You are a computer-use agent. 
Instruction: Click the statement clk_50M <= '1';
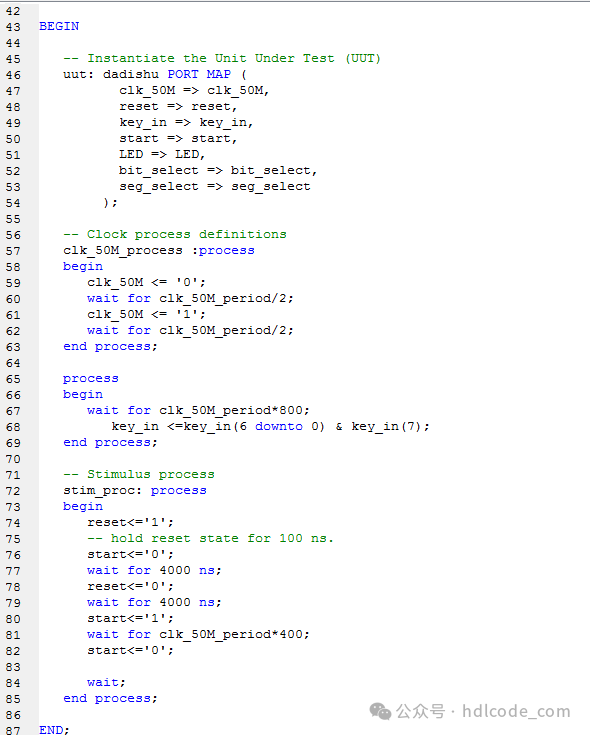pos(146,314)
